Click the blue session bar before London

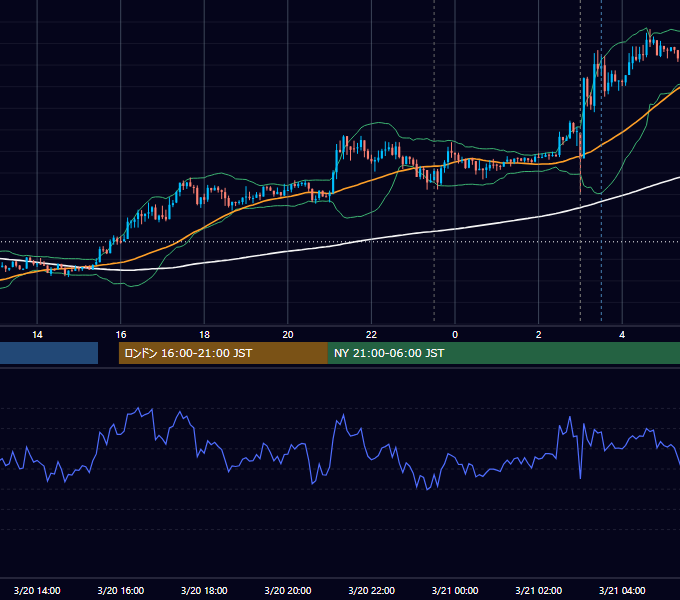coord(49,353)
